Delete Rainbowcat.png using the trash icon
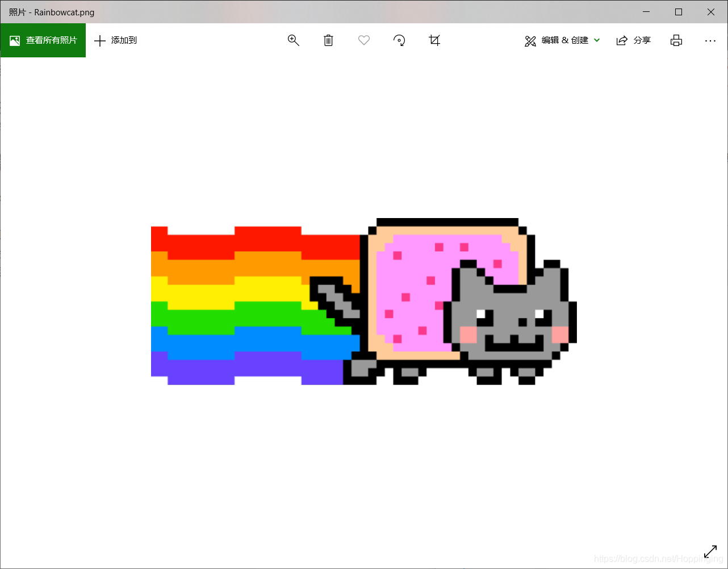This screenshot has width=728, height=569. click(328, 40)
